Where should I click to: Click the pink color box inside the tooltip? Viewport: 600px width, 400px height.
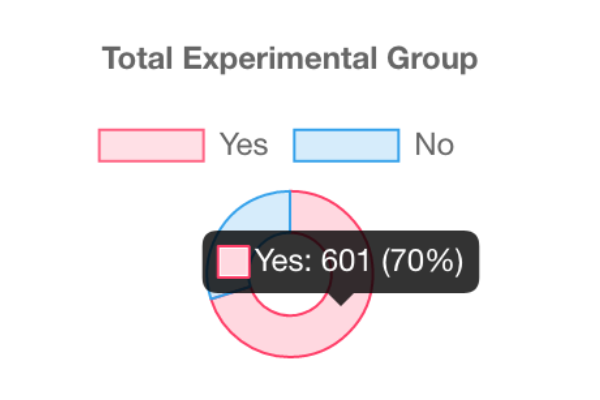(x=234, y=262)
